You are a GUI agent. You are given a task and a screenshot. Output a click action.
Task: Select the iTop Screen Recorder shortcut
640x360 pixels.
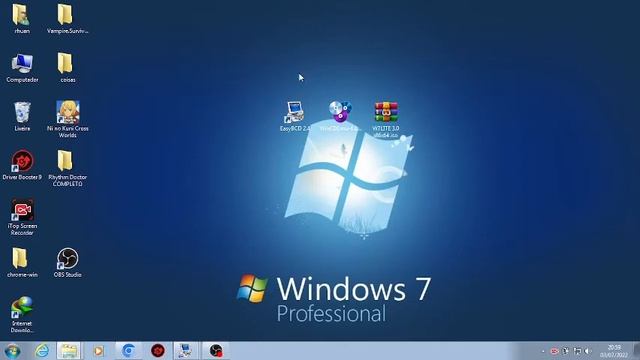coord(22,217)
